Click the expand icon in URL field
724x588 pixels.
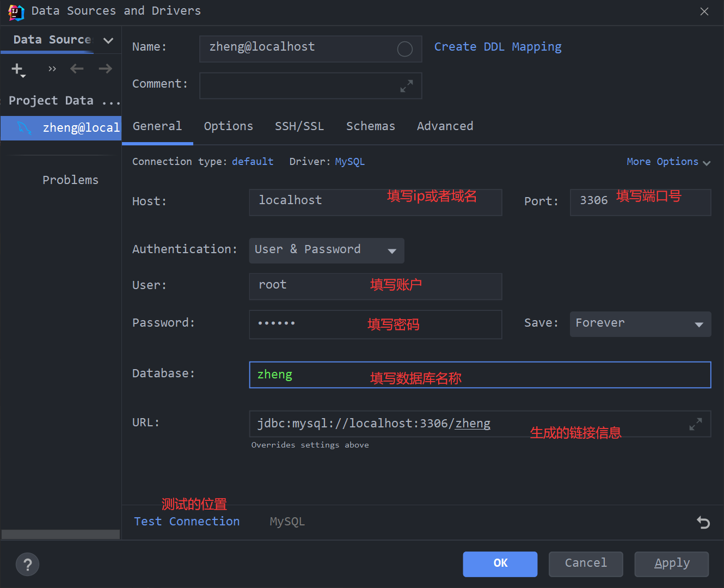pos(696,424)
